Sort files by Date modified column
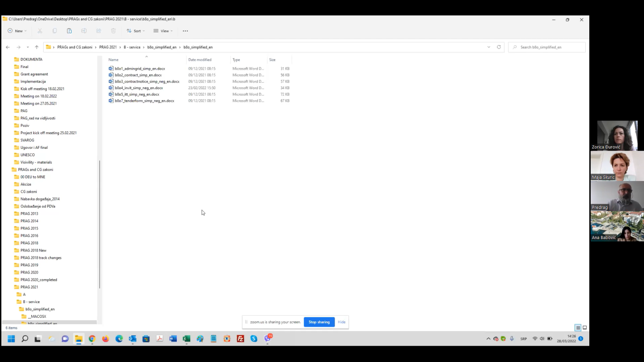The image size is (644, 362). click(200, 60)
